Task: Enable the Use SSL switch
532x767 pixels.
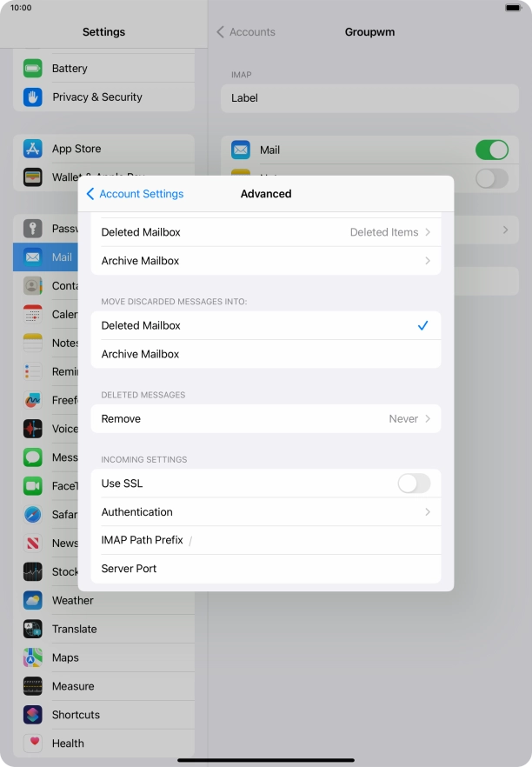Action: pos(414,484)
